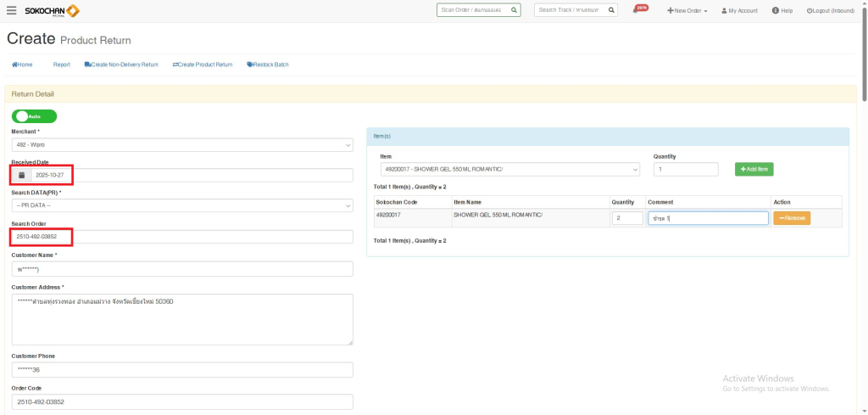Viewport: 868px width, 415px height.
Task: Toggle the Auto switch off
Action: [34, 116]
